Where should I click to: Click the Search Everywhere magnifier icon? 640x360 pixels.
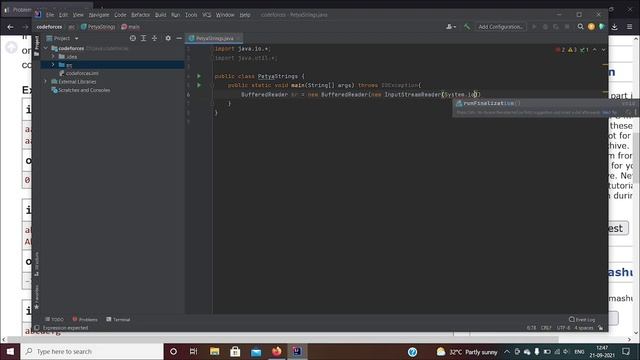[580, 27]
